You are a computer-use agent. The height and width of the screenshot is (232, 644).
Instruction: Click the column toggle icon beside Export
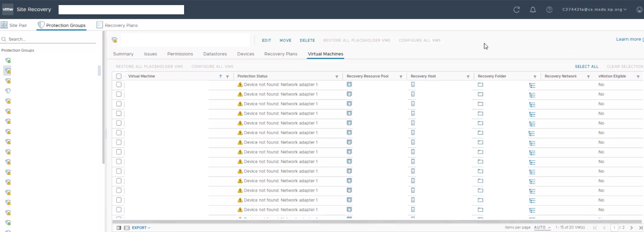pyautogui.click(x=119, y=228)
